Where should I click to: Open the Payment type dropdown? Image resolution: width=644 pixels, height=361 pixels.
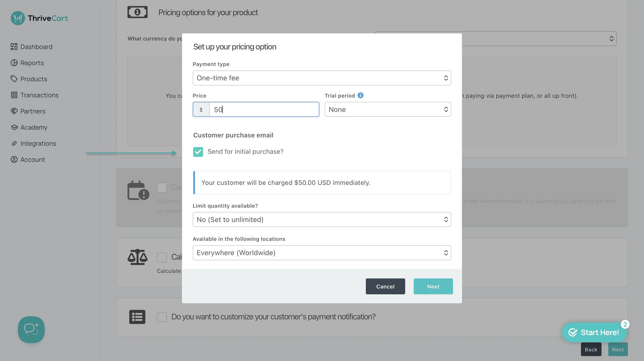pyautogui.click(x=322, y=78)
